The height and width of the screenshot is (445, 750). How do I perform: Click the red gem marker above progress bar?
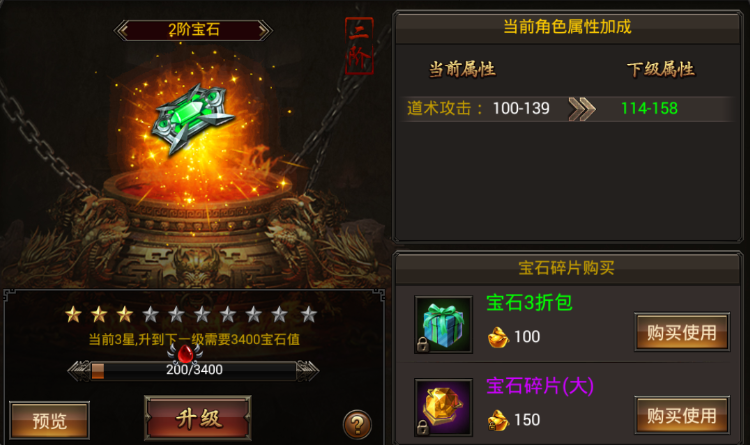coord(185,353)
